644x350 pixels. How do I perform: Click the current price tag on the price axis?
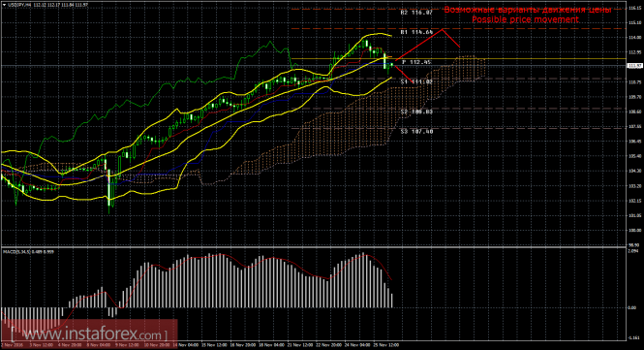[x=635, y=66]
